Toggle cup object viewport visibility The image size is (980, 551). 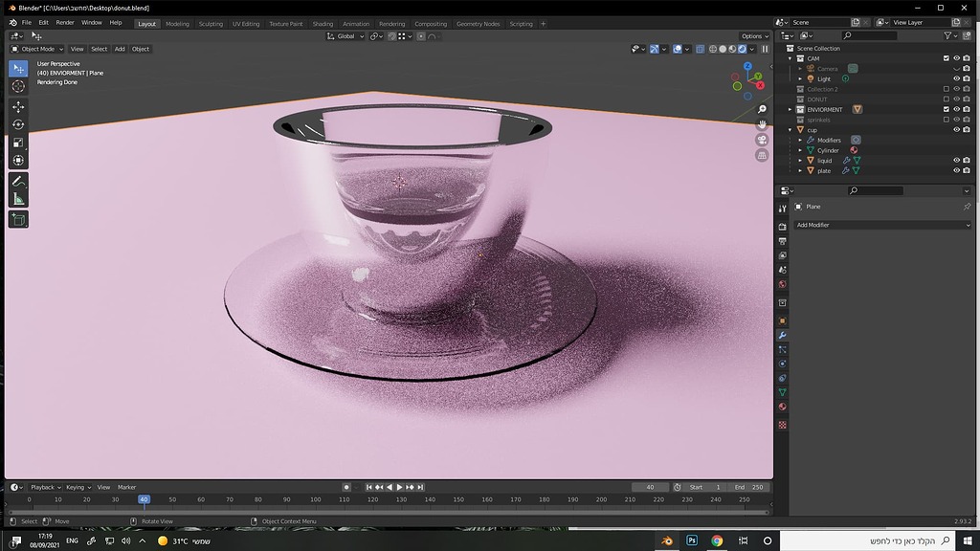point(956,130)
